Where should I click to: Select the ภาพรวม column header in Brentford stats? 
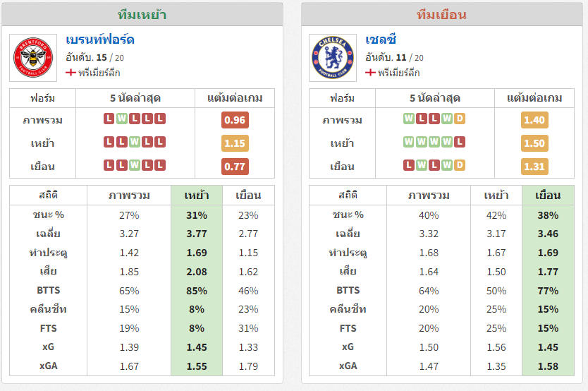coord(129,195)
